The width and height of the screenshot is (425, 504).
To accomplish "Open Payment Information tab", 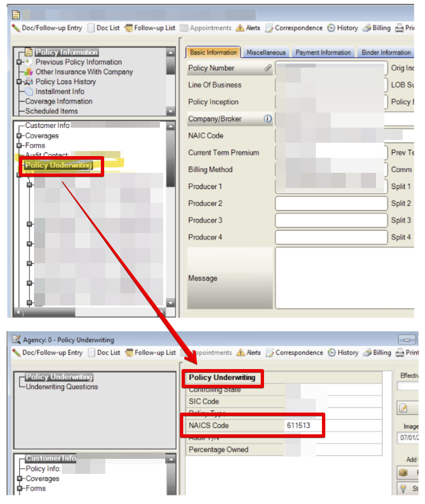I will tap(323, 52).
